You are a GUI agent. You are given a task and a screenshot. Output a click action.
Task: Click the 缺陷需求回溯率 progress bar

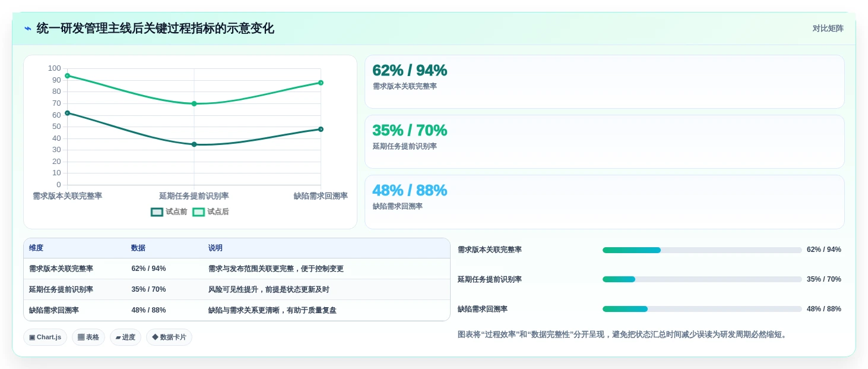pos(702,309)
